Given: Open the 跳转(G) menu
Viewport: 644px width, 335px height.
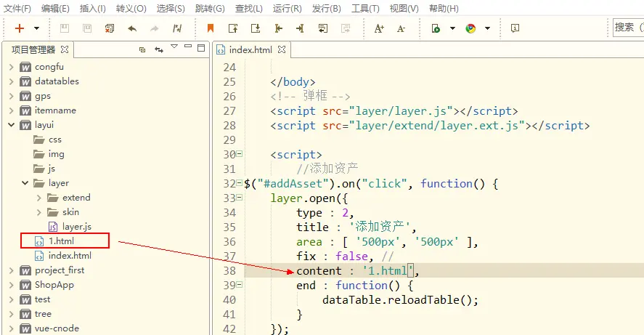Looking at the screenshot, I should click(x=210, y=8).
